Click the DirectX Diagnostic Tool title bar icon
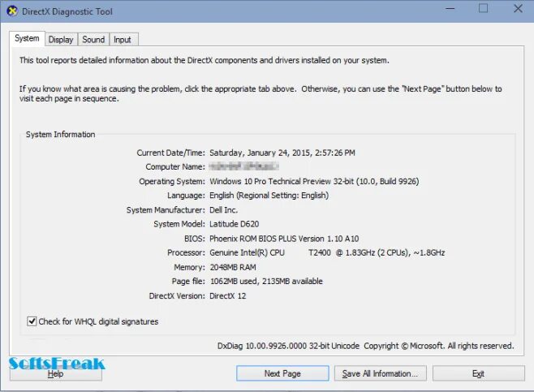534x392 pixels. coord(12,11)
